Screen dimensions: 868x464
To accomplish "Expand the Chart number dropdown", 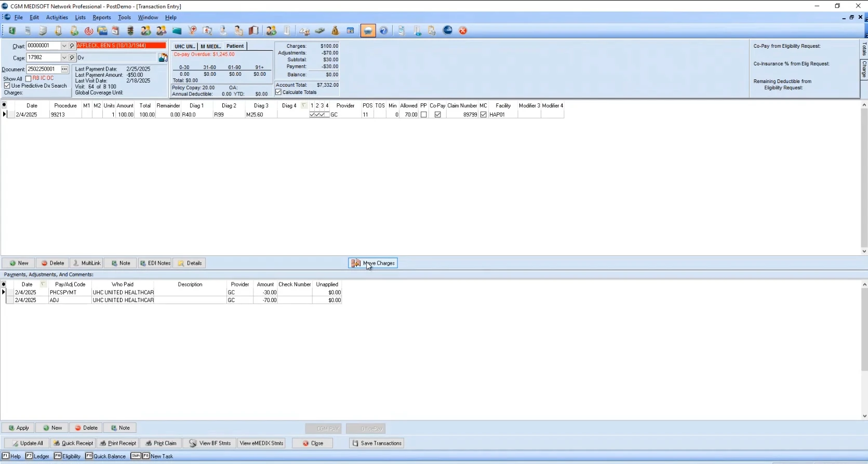I will tap(64, 46).
